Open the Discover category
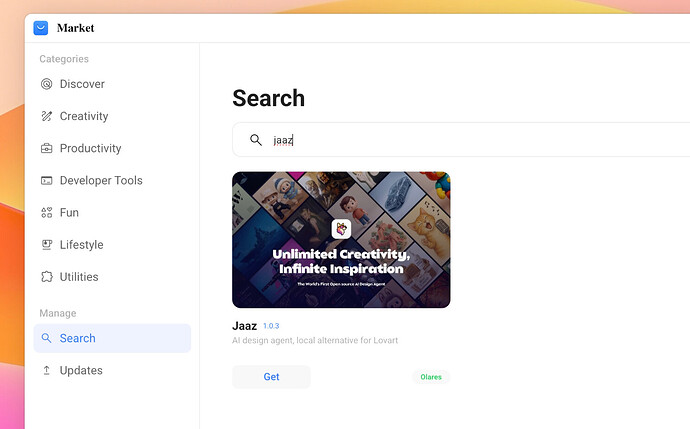Screen dimensions: 690x429 click(82, 84)
